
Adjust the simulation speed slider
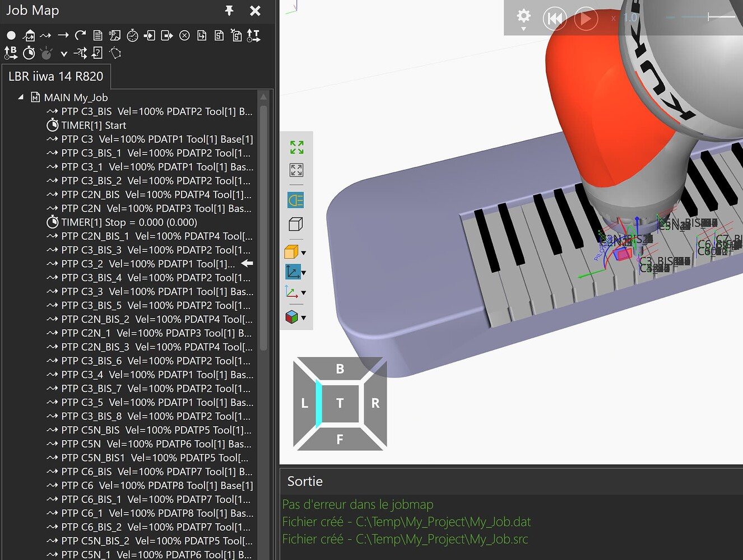(x=709, y=17)
